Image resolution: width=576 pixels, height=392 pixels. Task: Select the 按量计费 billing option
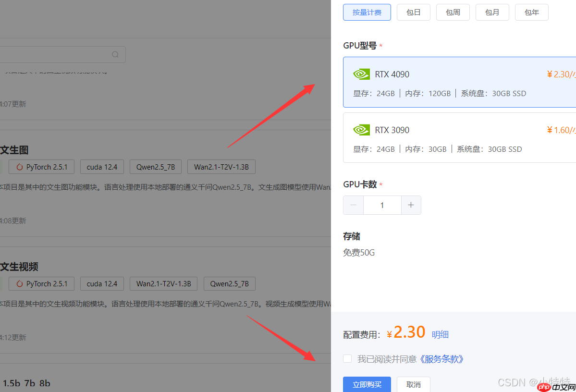367,12
